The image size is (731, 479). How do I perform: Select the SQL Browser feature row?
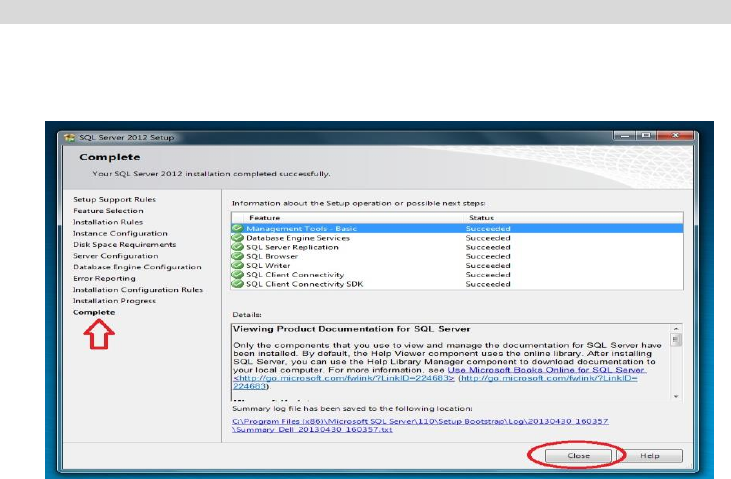457,256
